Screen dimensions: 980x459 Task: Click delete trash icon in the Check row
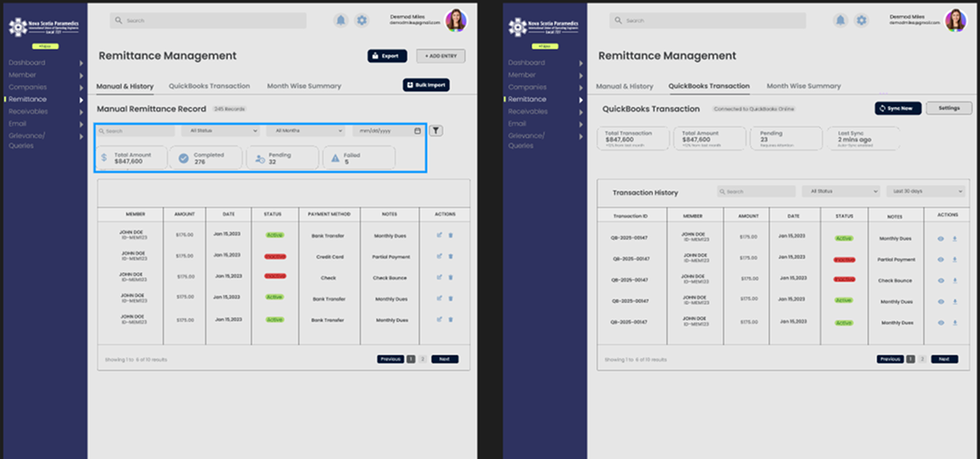click(450, 277)
